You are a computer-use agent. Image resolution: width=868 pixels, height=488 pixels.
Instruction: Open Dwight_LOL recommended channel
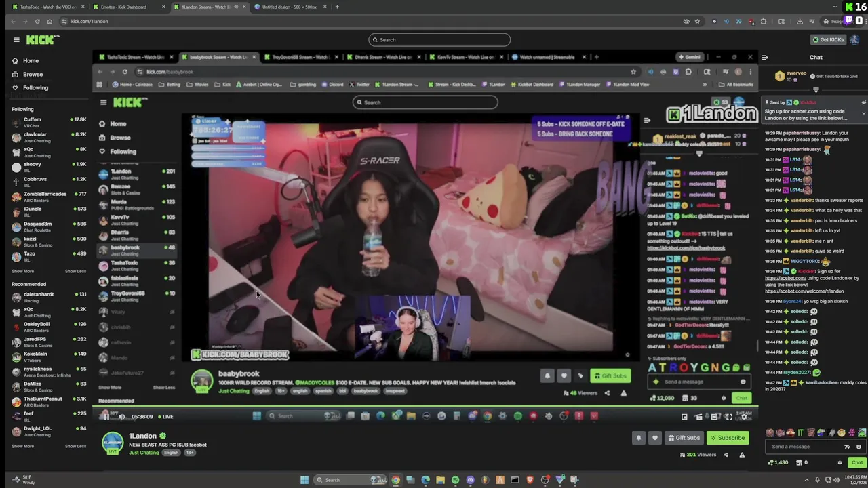tap(49, 431)
